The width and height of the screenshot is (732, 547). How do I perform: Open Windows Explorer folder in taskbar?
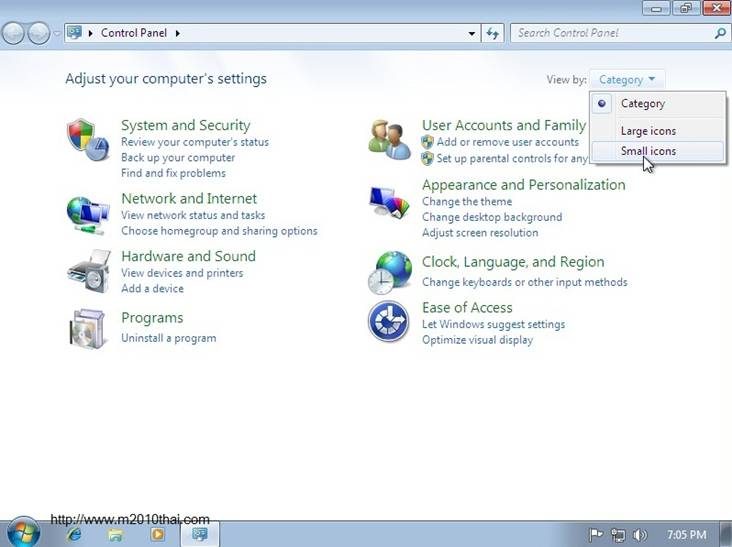[x=115, y=534]
